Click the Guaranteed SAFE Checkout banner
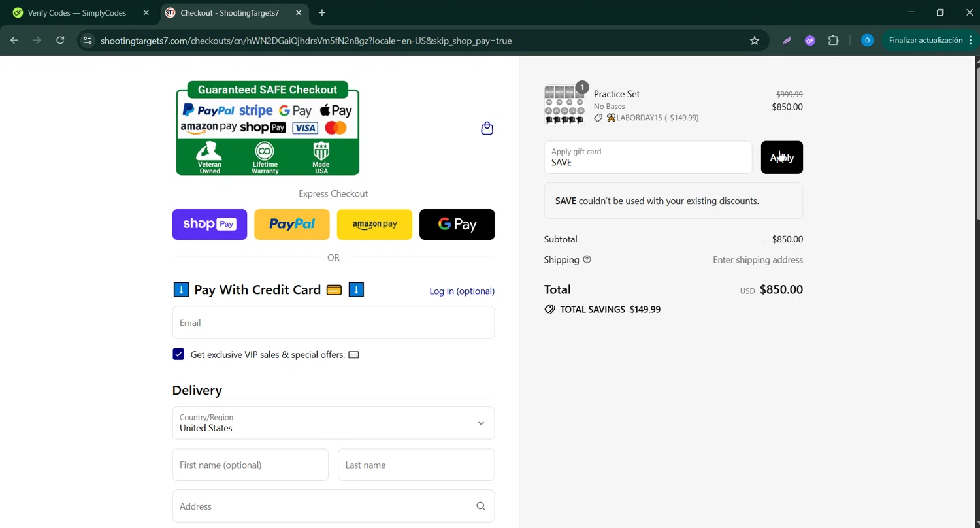 pyautogui.click(x=268, y=128)
